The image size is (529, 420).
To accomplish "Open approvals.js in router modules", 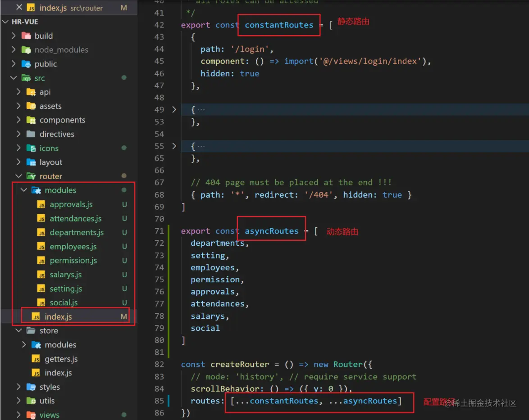I will coord(71,204).
